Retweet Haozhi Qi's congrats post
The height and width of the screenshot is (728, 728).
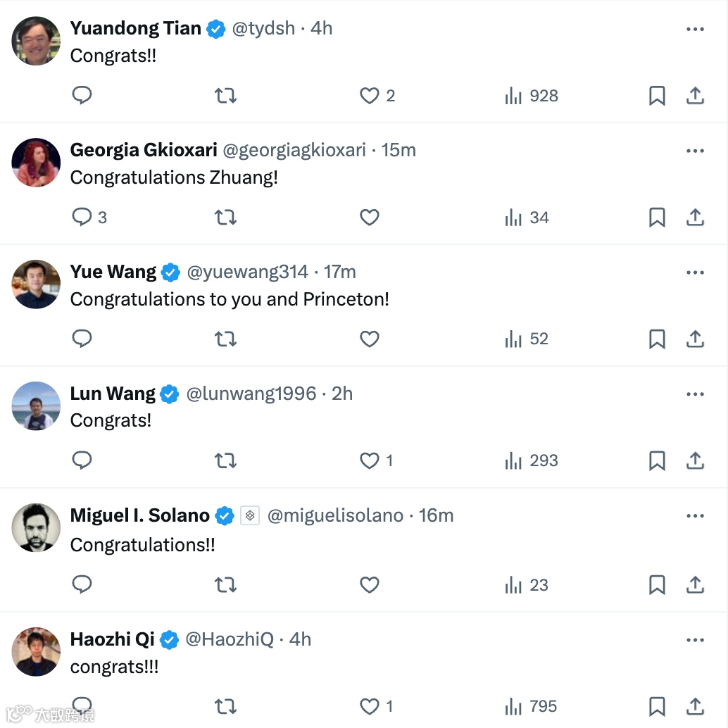click(225, 706)
